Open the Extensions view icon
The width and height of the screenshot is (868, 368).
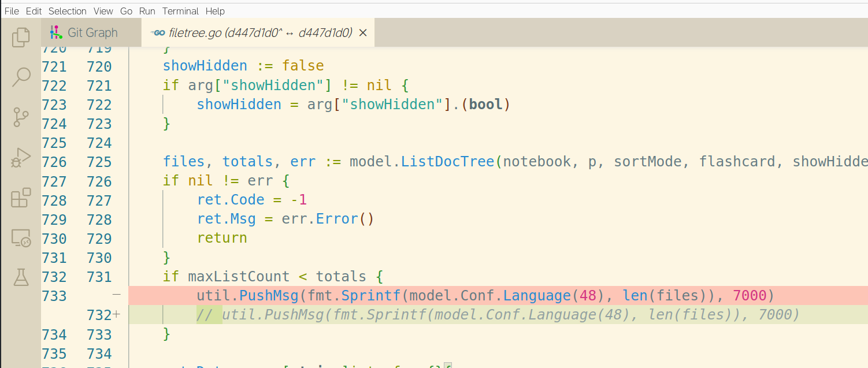(21, 198)
